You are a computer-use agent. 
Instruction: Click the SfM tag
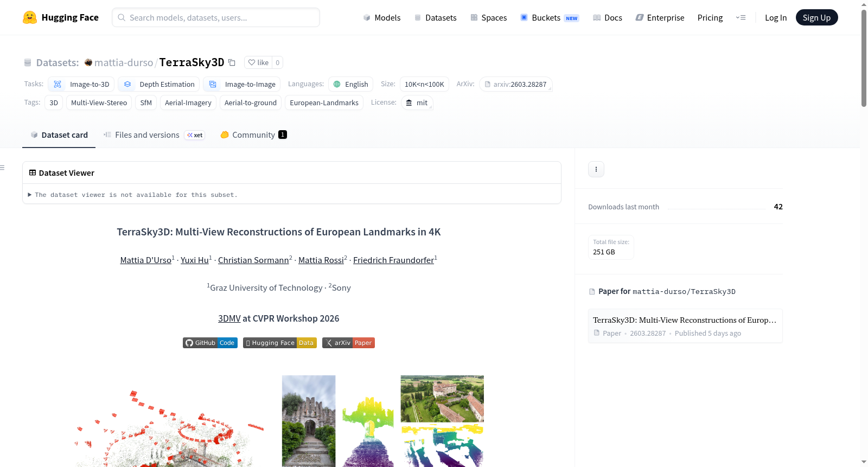click(x=146, y=103)
